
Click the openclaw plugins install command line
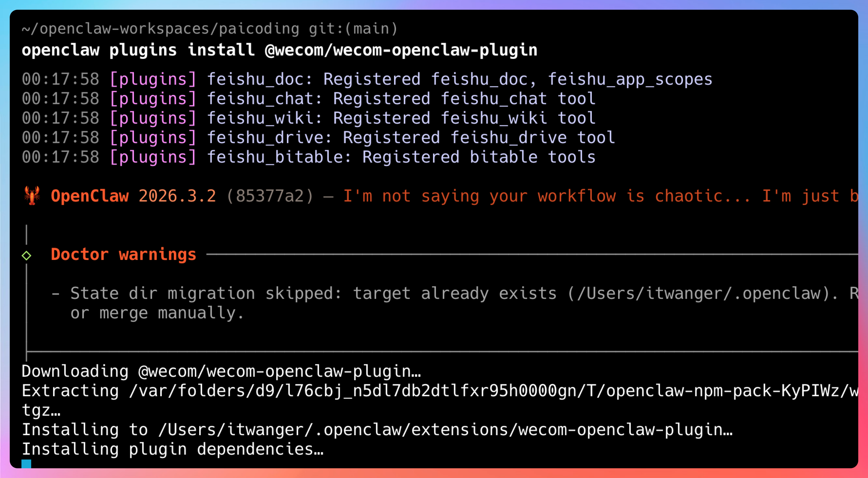coord(279,50)
